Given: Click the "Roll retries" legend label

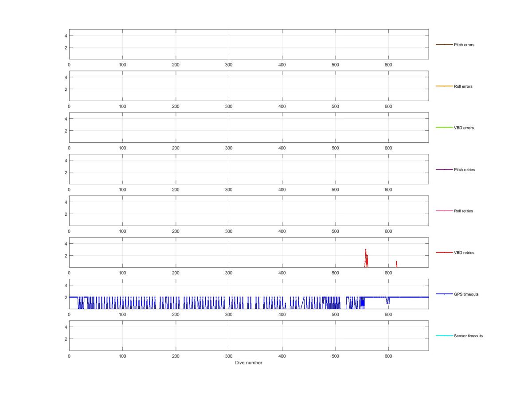Looking at the screenshot, I should 463,211.
